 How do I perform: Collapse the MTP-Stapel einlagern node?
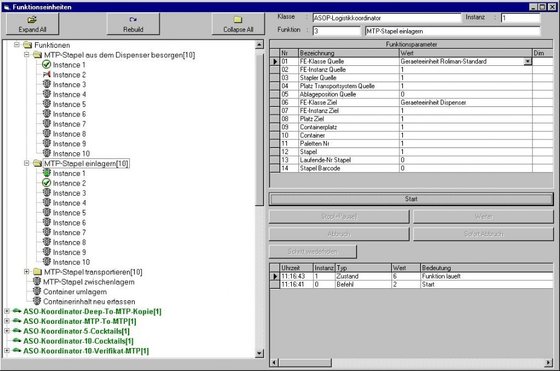point(27,163)
